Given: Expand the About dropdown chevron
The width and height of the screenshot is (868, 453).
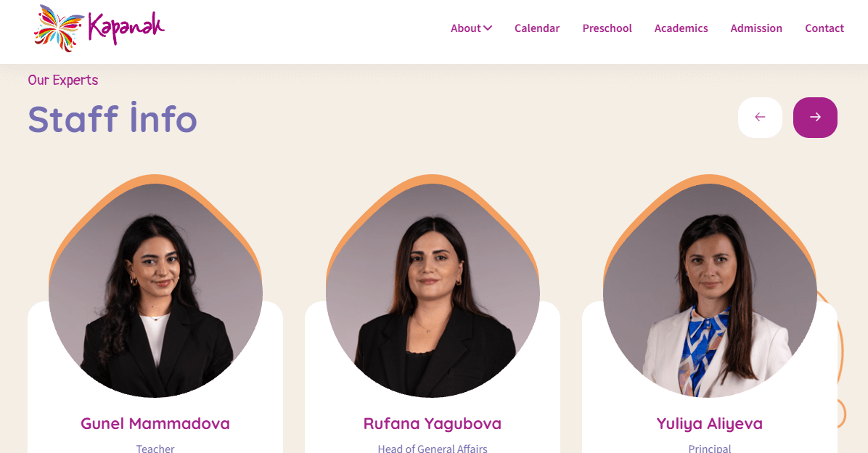Looking at the screenshot, I should 488,28.
